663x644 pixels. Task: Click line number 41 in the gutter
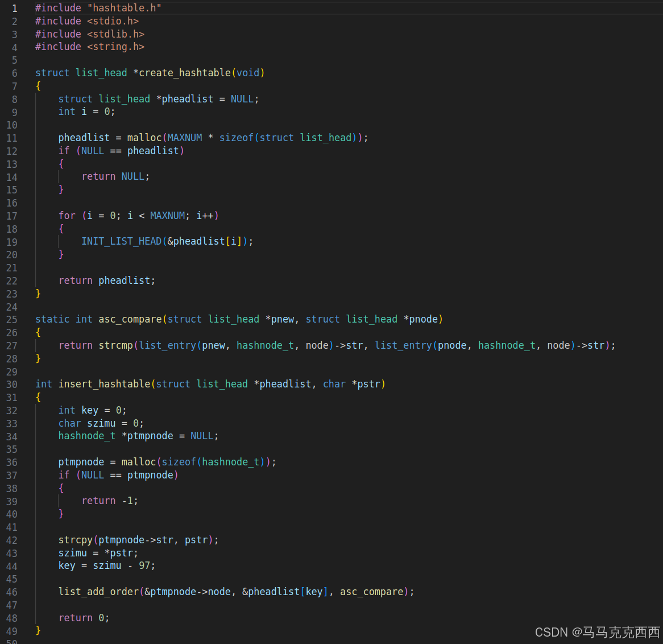coord(12,527)
